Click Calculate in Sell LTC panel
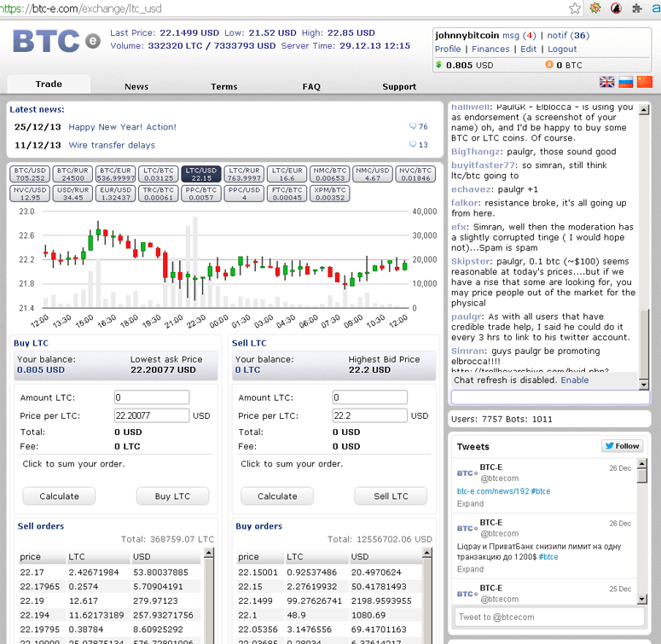This screenshot has width=661, height=644. (277, 496)
